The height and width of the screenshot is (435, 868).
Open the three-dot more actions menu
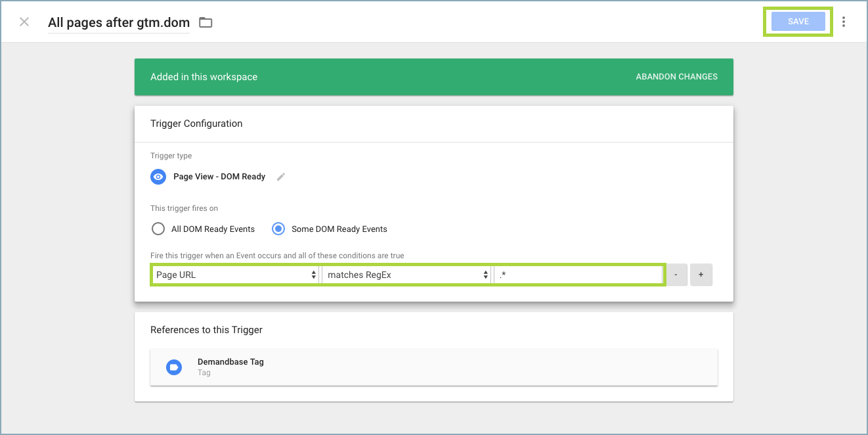[844, 22]
